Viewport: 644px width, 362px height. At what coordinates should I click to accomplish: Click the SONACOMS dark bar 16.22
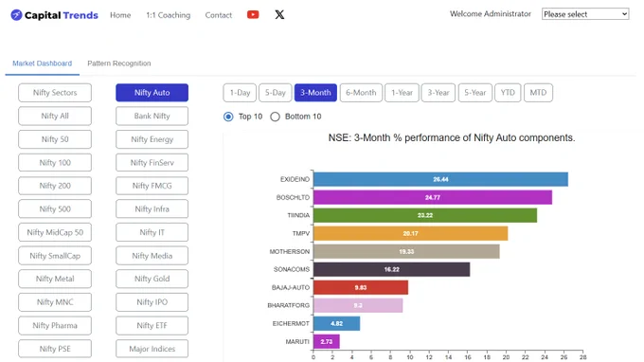click(391, 269)
